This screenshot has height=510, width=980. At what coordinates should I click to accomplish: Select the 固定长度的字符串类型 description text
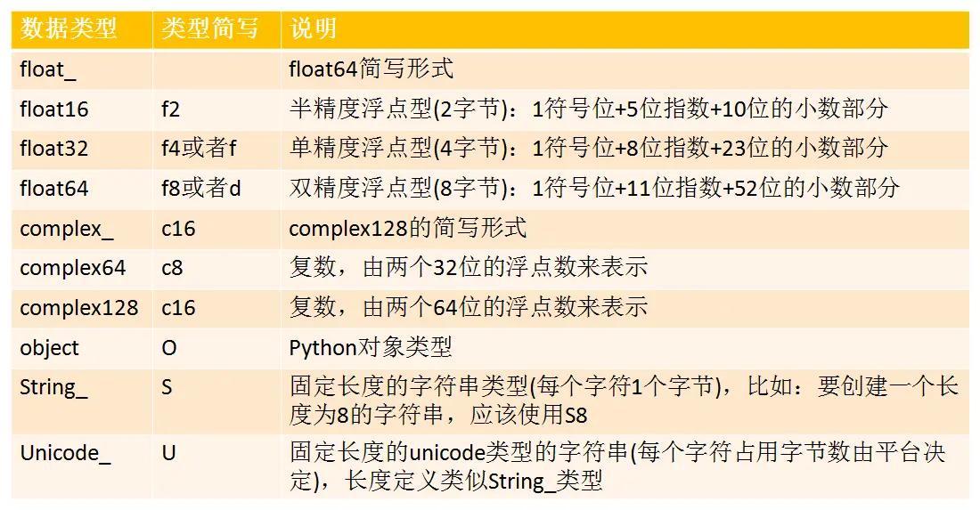coord(624,401)
